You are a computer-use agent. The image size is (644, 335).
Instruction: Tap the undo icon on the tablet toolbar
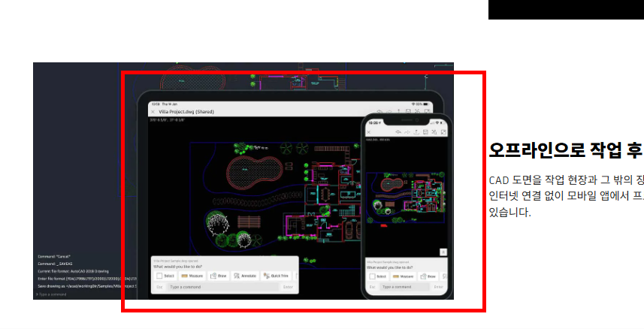[379, 112]
